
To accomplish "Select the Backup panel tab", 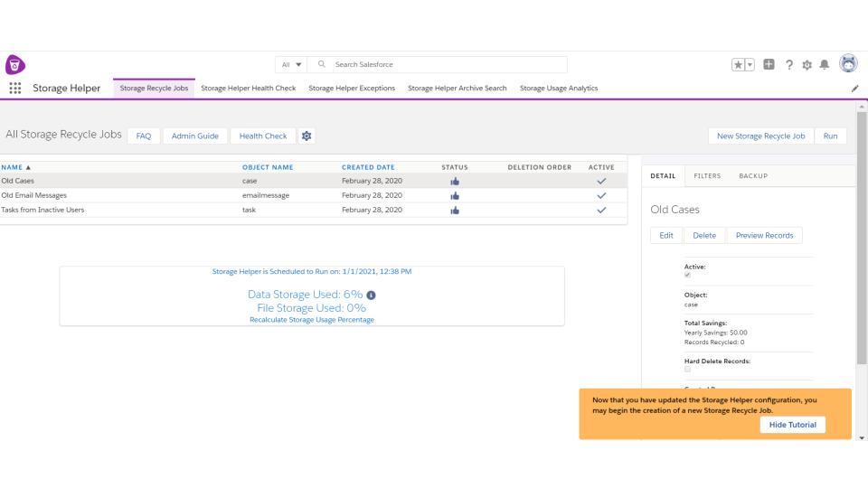I will [x=753, y=176].
